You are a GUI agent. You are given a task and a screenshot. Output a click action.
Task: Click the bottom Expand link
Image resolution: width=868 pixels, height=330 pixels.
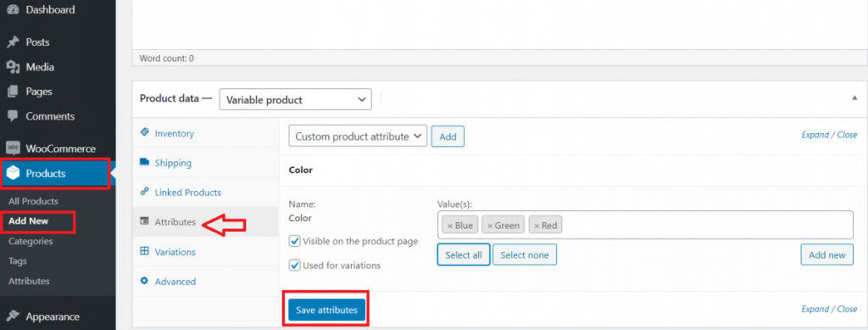click(815, 309)
